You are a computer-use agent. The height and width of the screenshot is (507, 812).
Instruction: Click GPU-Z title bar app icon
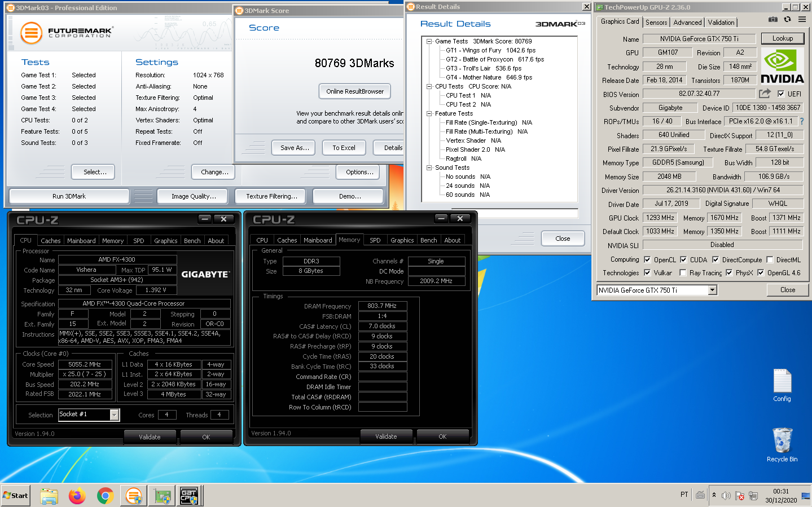pyautogui.click(x=599, y=7)
